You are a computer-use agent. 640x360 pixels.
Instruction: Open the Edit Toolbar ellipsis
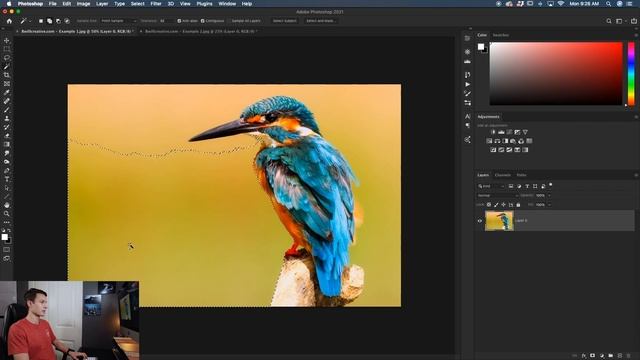7,222
